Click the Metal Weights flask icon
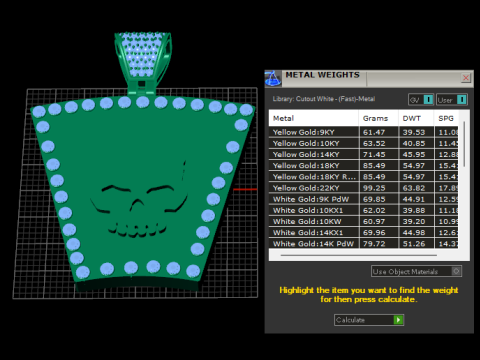480x360 pixels. pyautogui.click(x=273, y=79)
